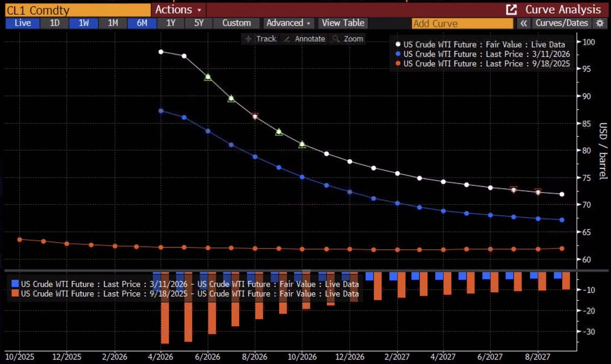Image resolution: width=611 pixels, height=364 pixels.
Task: Collapse curves panel with double-chevron icon
Action: [x=523, y=23]
